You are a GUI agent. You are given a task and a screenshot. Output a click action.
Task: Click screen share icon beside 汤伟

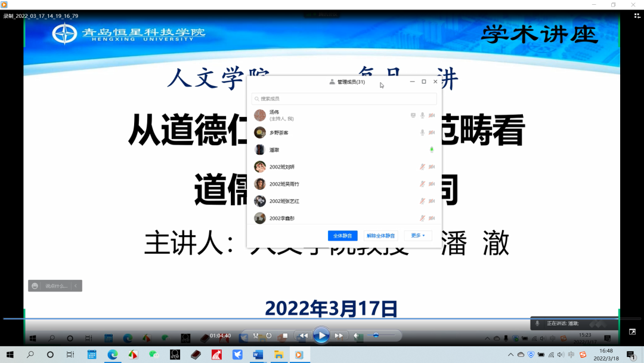pos(413,115)
